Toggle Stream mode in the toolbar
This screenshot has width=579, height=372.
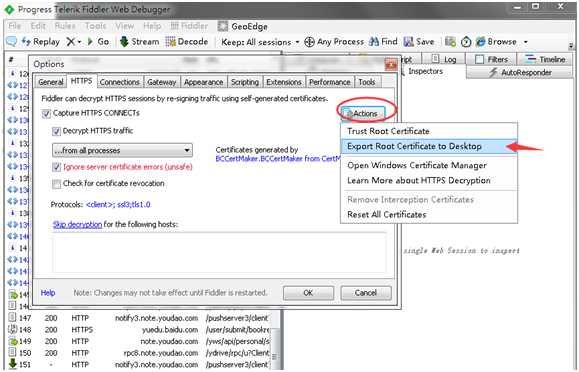click(x=140, y=42)
